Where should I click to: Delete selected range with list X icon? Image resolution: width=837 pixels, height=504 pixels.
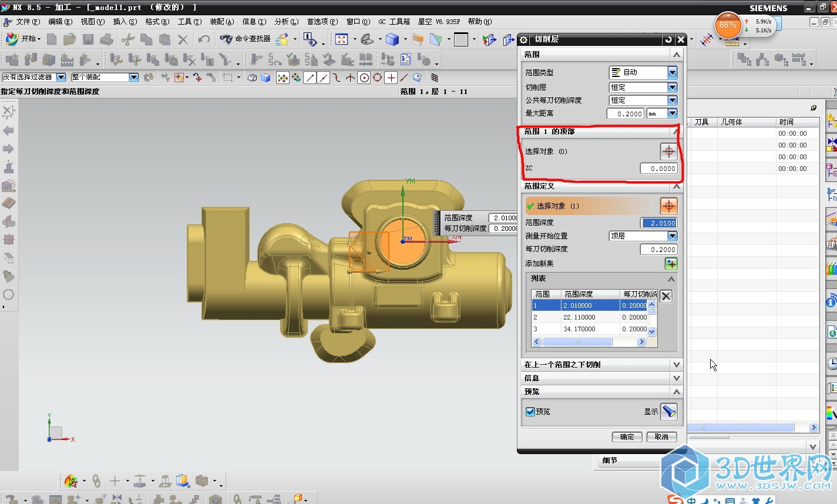665,296
